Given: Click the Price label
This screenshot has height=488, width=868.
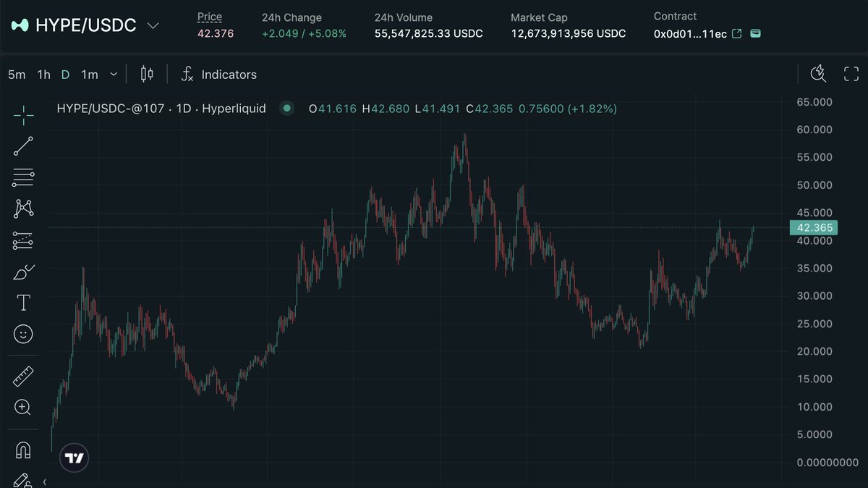Looking at the screenshot, I should pos(210,17).
